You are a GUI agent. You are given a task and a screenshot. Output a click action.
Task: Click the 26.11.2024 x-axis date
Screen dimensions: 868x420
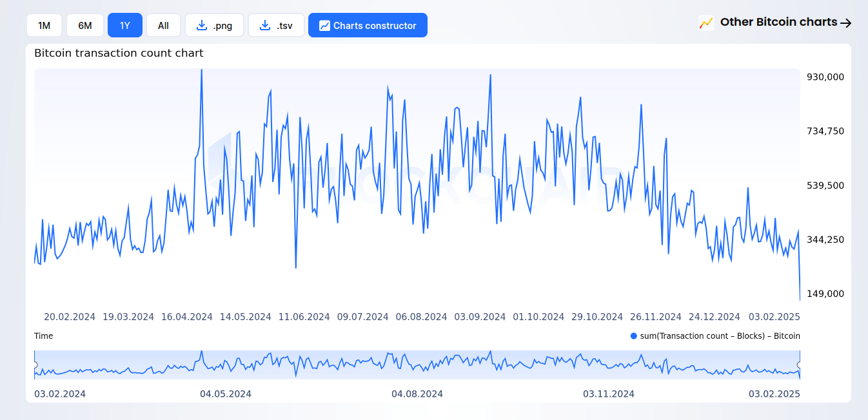(x=656, y=317)
